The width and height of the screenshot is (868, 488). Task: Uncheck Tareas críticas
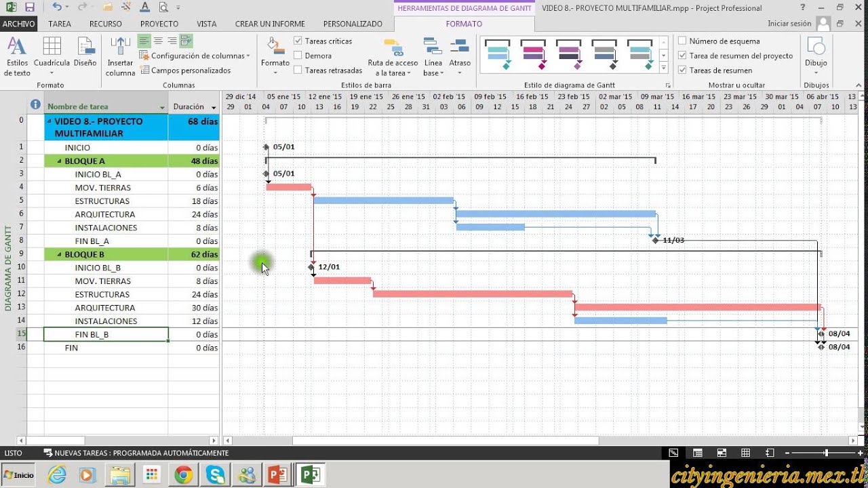(x=298, y=41)
